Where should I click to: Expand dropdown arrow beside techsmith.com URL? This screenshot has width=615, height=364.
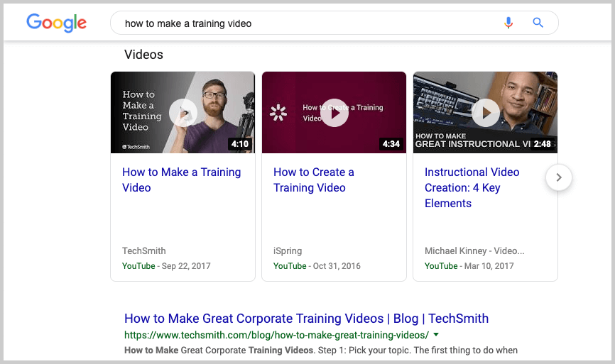coord(436,335)
